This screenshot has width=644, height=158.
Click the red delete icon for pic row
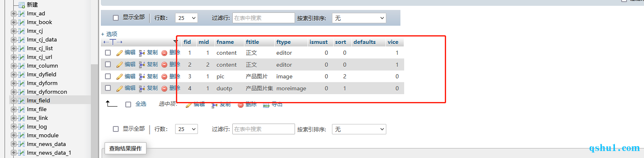pos(164,76)
